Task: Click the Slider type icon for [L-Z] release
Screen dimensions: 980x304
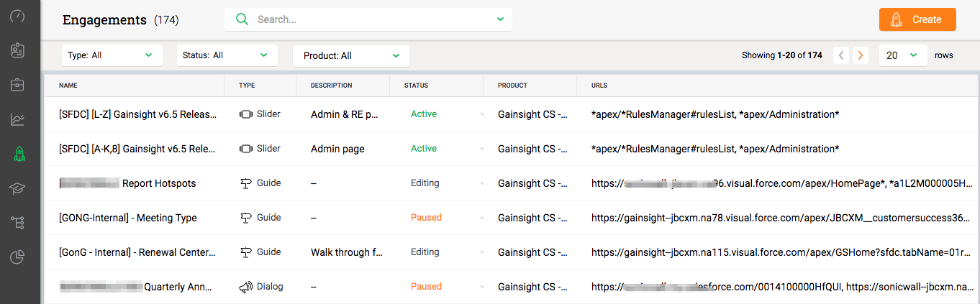Action: pyautogui.click(x=246, y=114)
